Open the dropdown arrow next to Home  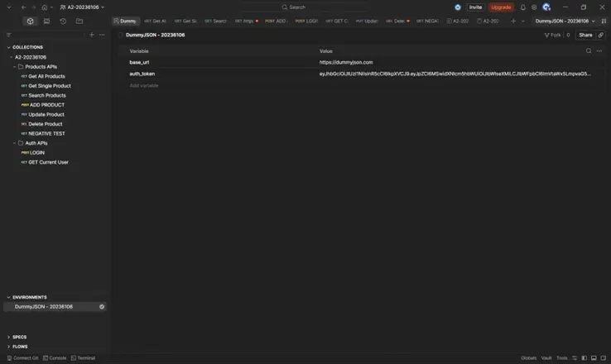51,7
